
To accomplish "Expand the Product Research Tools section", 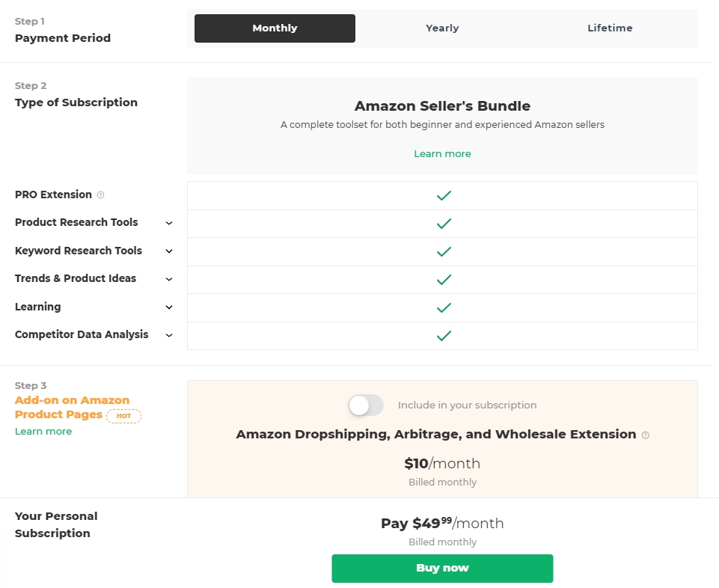I will pyautogui.click(x=168, y=223).
